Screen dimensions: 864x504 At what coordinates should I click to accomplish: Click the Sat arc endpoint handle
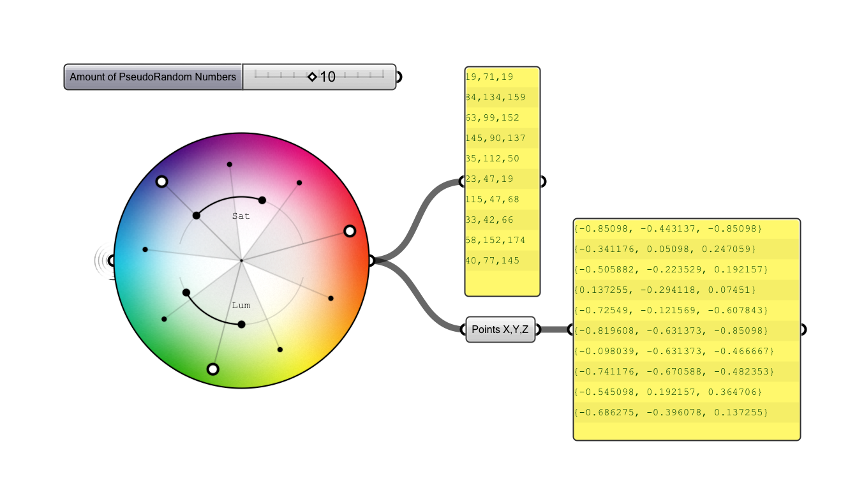[x=262, y=200]
